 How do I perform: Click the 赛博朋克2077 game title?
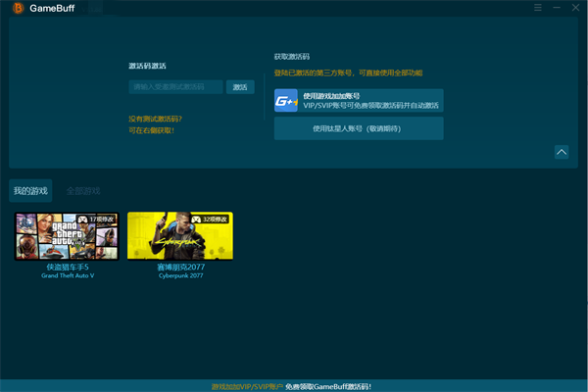coord(180,267)
